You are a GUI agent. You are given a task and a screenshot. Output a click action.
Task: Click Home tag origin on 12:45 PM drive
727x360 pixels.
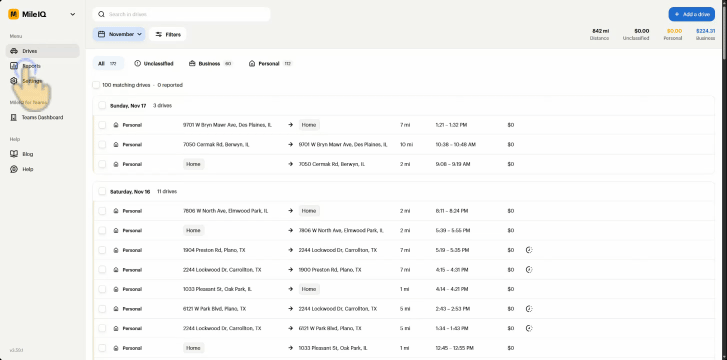click(x=193, y=347)
